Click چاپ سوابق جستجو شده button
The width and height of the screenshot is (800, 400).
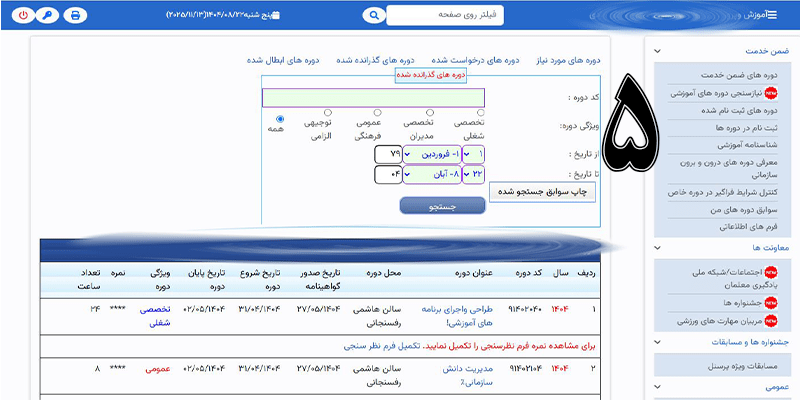point(542,192)
